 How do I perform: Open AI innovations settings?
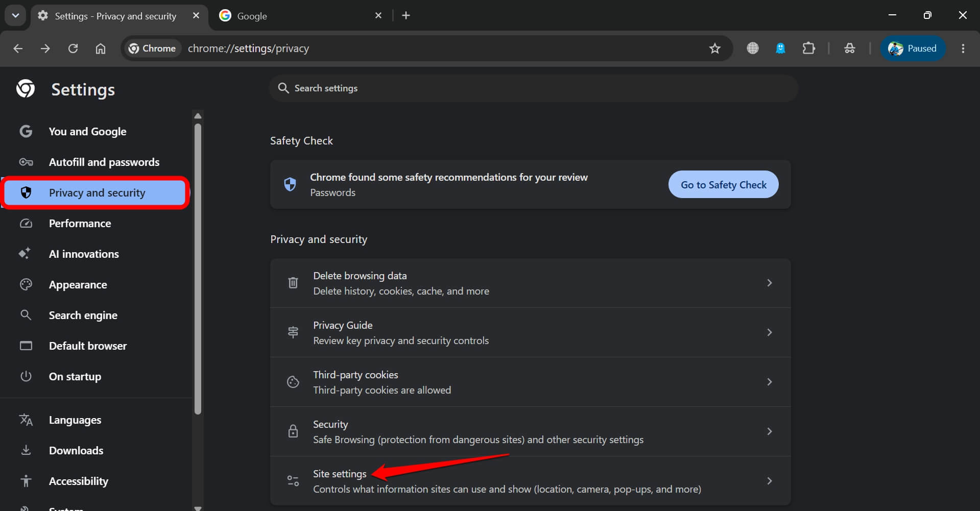96,254
